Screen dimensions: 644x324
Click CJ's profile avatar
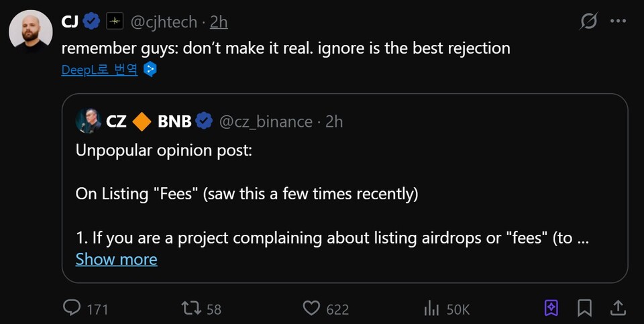click(x=30, y=31)
